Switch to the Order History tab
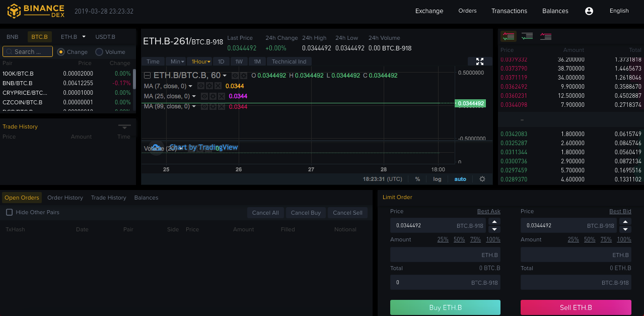Viewport: 644px width, 316px height. coord(65,198)
